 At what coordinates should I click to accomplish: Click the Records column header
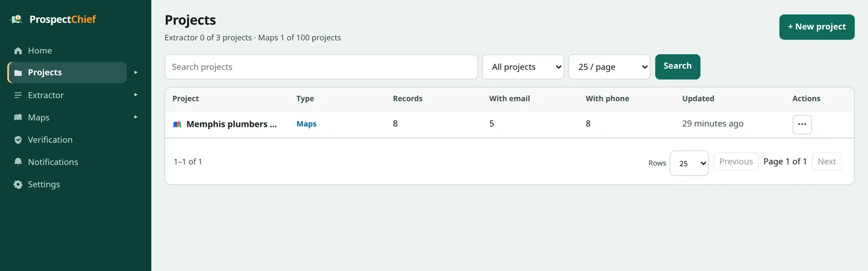[408, 99]
